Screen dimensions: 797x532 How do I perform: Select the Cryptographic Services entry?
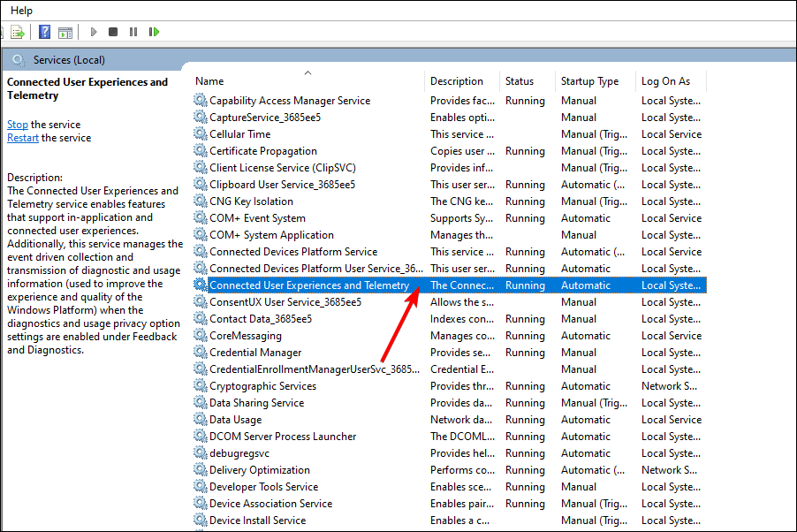click(x=262, y=386)
